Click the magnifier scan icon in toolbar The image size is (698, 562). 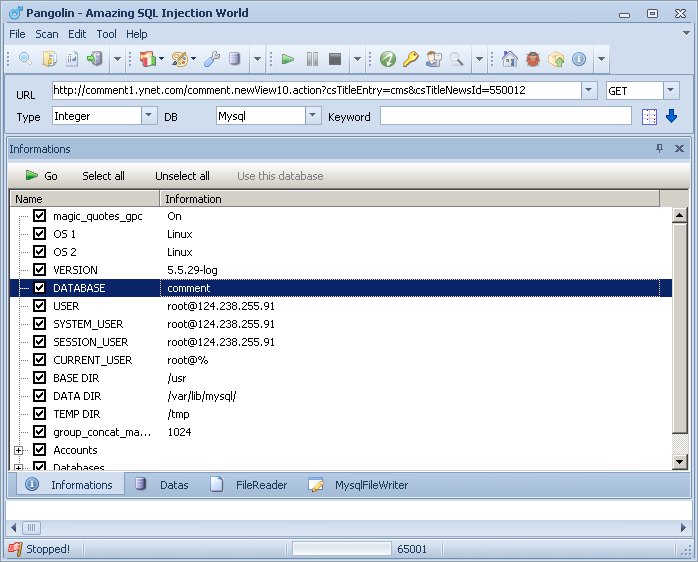[25, 59]
